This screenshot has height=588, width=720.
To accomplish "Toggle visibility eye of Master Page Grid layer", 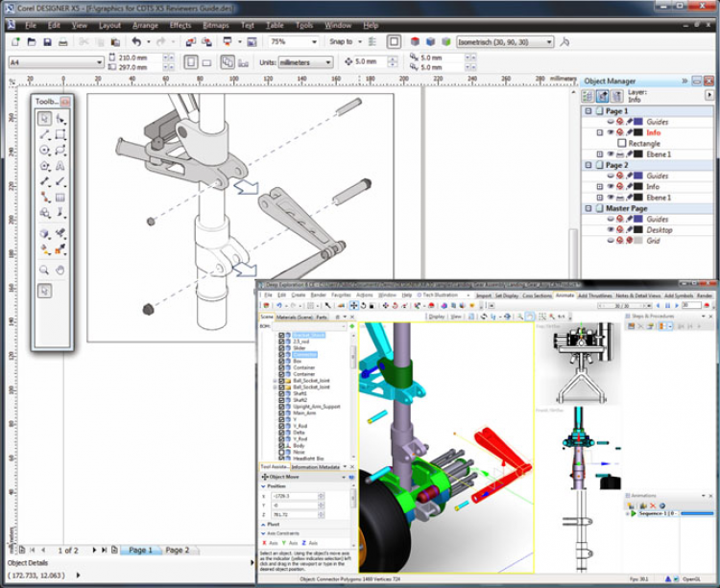I will pos(611,241).
